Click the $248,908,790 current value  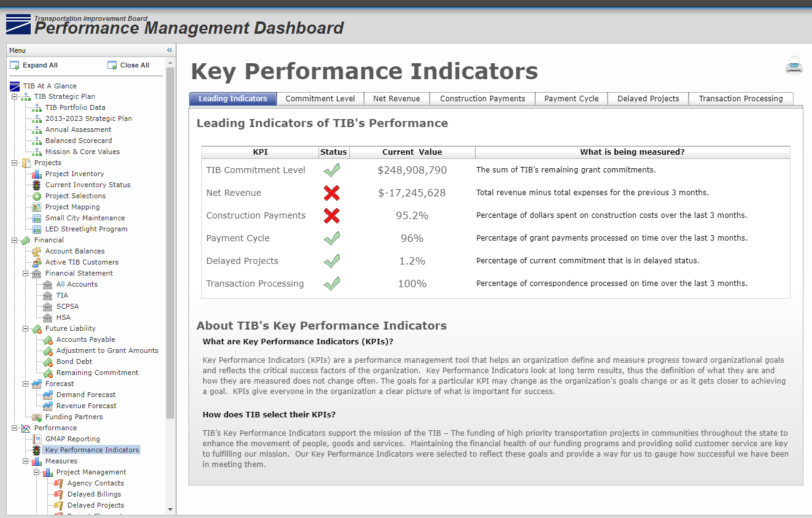pyautogui.click(x=412, y=170)
